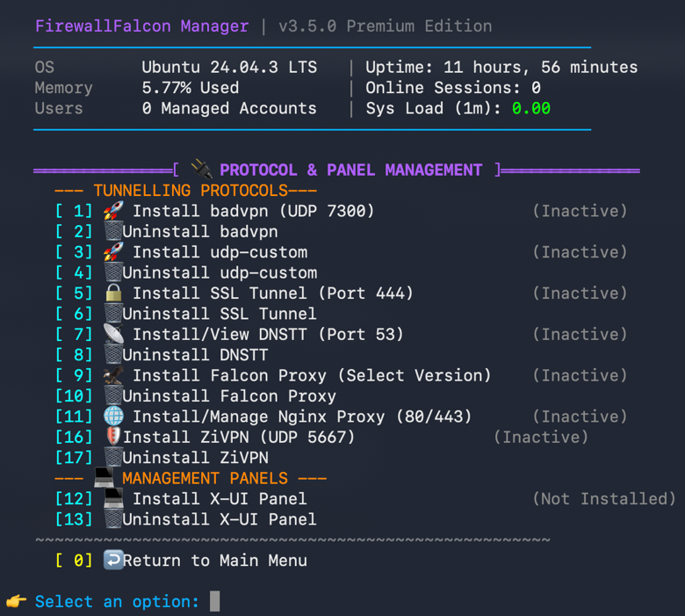Select option 3 Install udp-custom
This screenshot has height=616, width=685.
coord(181,252)
